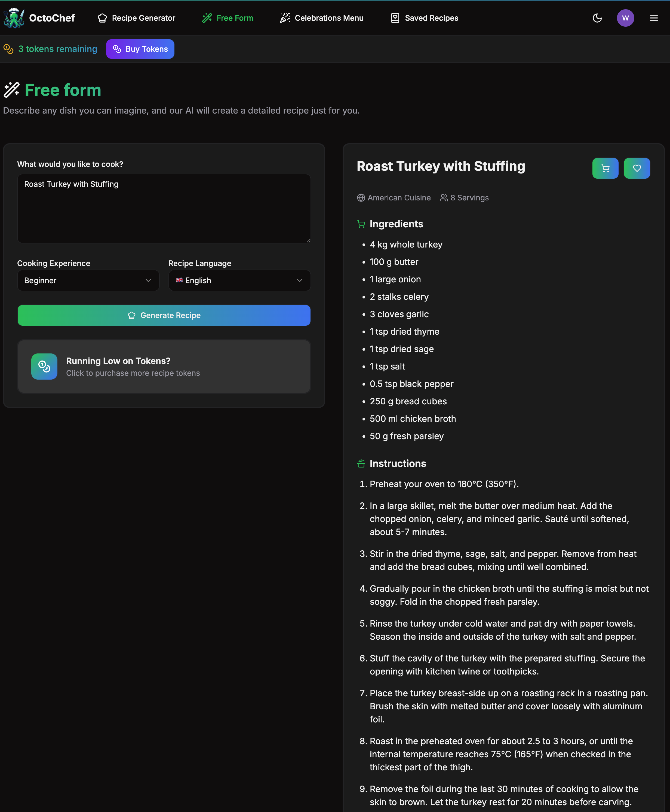Open the user avatar W menu
This screenshot has height=812, width=670.
click(625, 18)
